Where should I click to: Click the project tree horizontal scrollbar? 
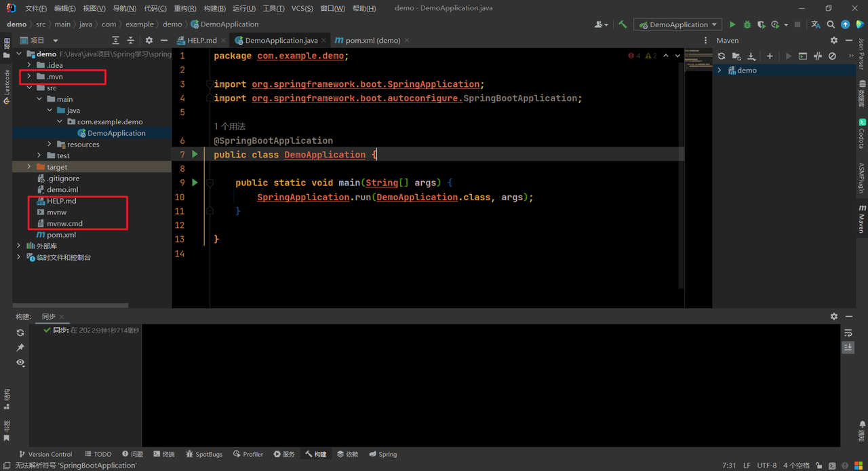(x=71, y=305)
